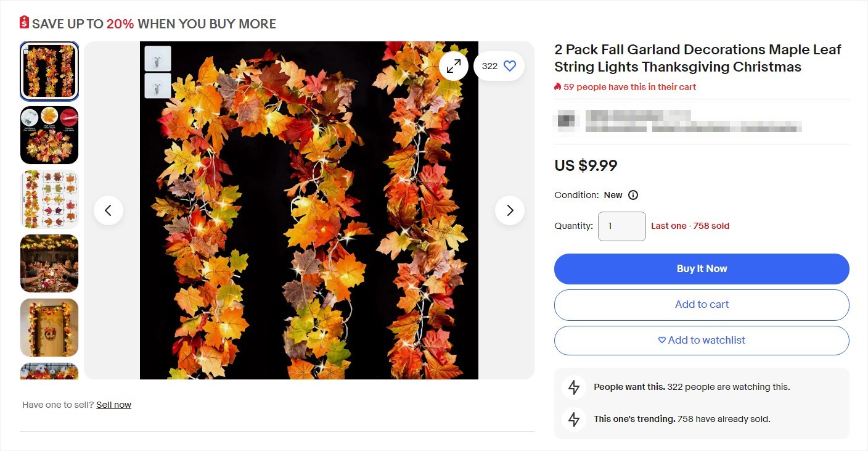Open the Sell now link
The height and width of the screenshot is (451, 868).
pos(114,404)
